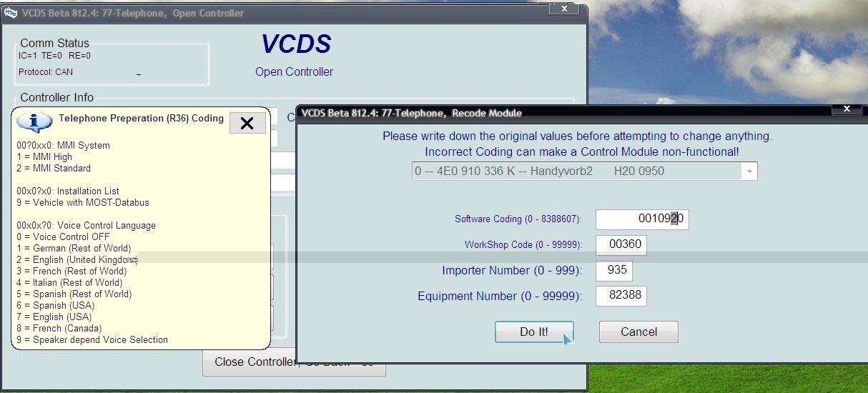
Task: Open the module selection dropdown arrow
Action: pos(749,171)
